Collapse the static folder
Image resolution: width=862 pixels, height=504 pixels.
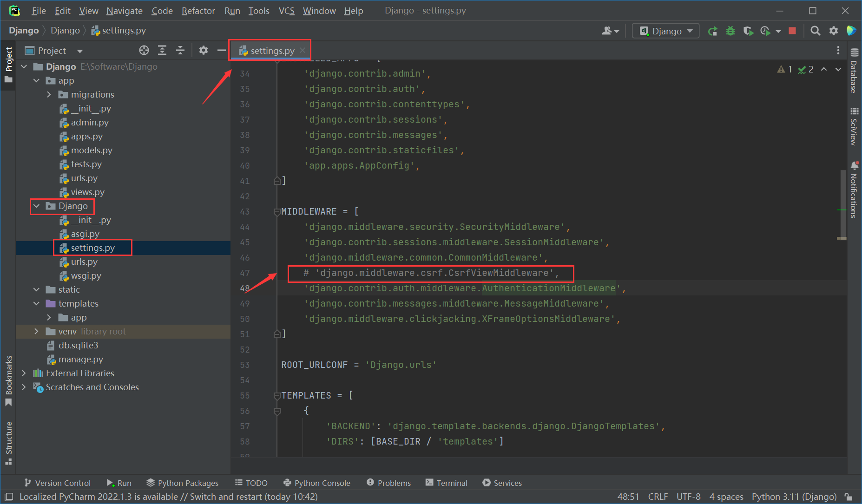click(x=37, y=289)
